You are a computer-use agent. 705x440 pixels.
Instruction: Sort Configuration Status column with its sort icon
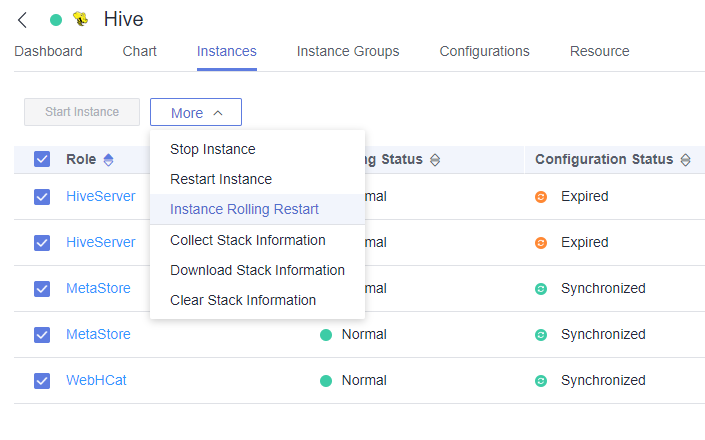pyautogui.click(x=685, y=160)
